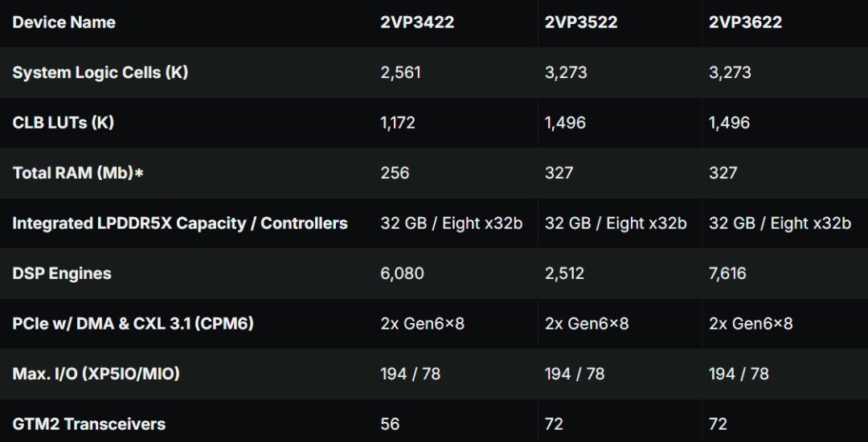
Task: Select the 7,616 DSP Engines value
Action: pos(727,274)
